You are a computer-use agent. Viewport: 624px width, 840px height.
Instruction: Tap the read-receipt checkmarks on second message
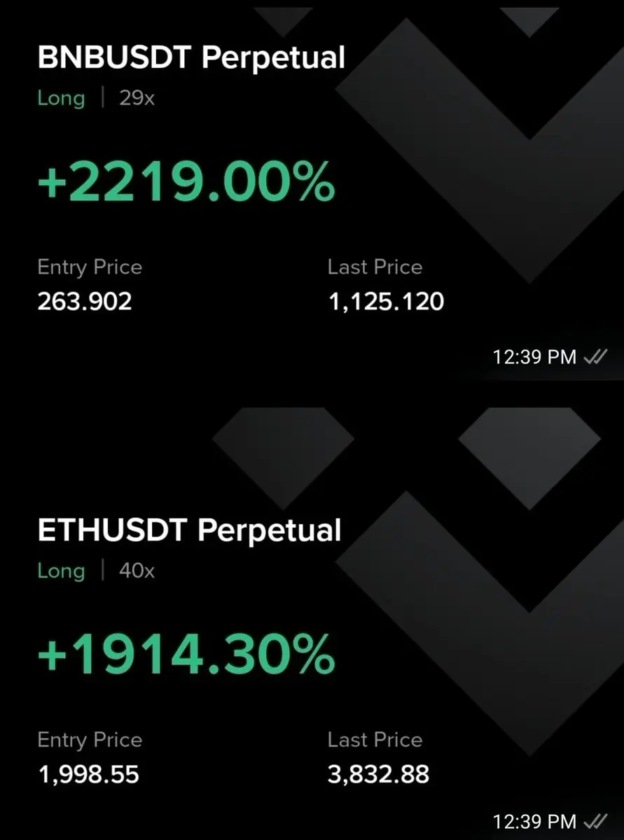coord(595,820)
